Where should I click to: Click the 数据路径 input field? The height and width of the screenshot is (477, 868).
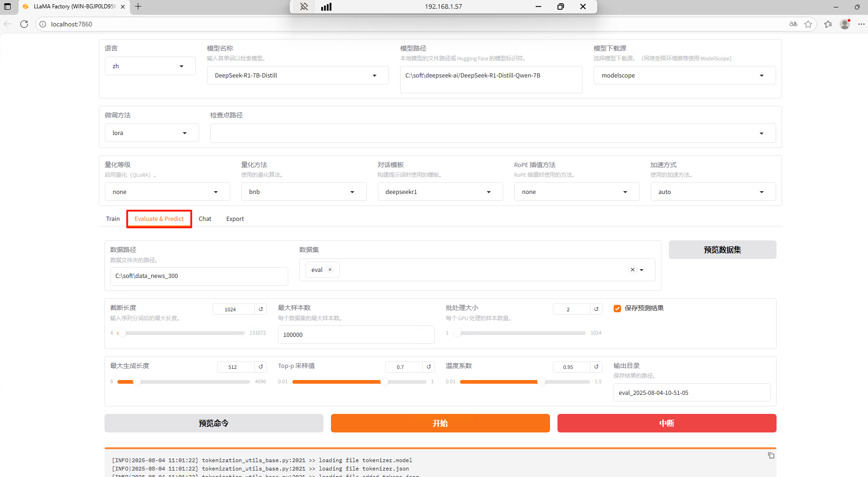[x=199, y=276]
